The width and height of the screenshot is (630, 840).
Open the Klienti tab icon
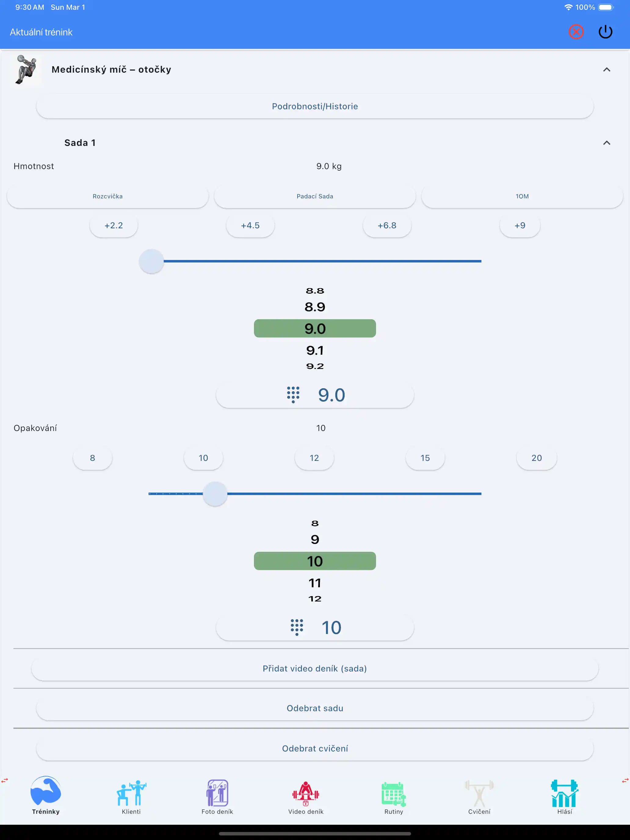click(131, 793)
